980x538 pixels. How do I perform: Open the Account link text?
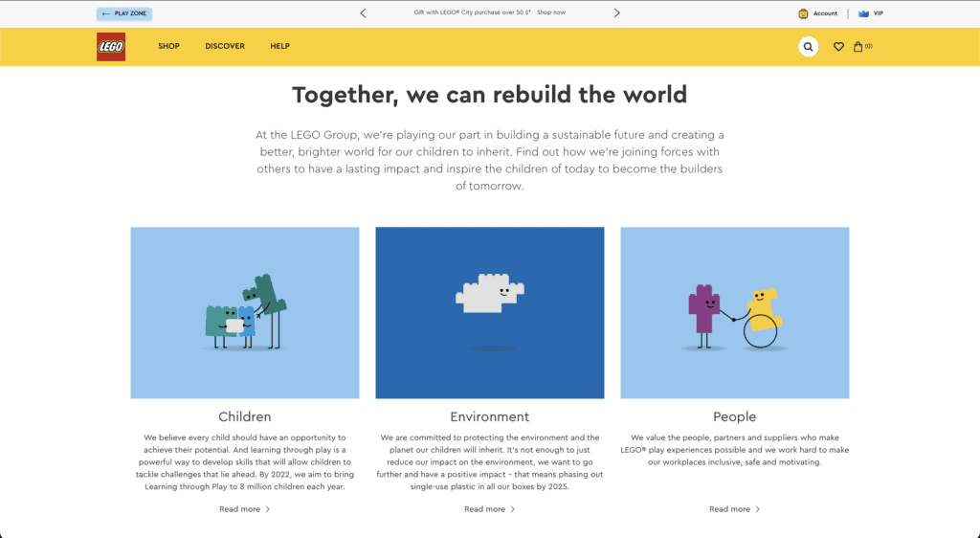click(x=825, y=13)
